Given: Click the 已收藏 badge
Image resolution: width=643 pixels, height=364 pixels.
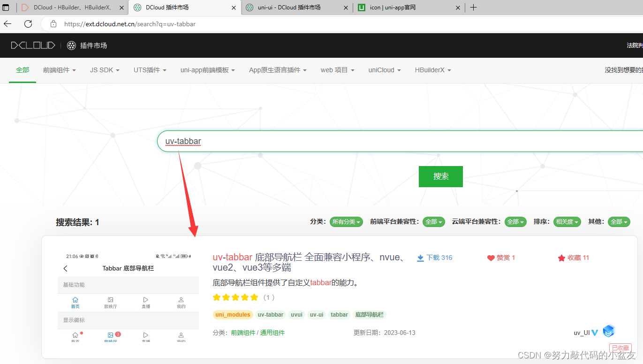Looking at the screenshot, I should point(620,348).
